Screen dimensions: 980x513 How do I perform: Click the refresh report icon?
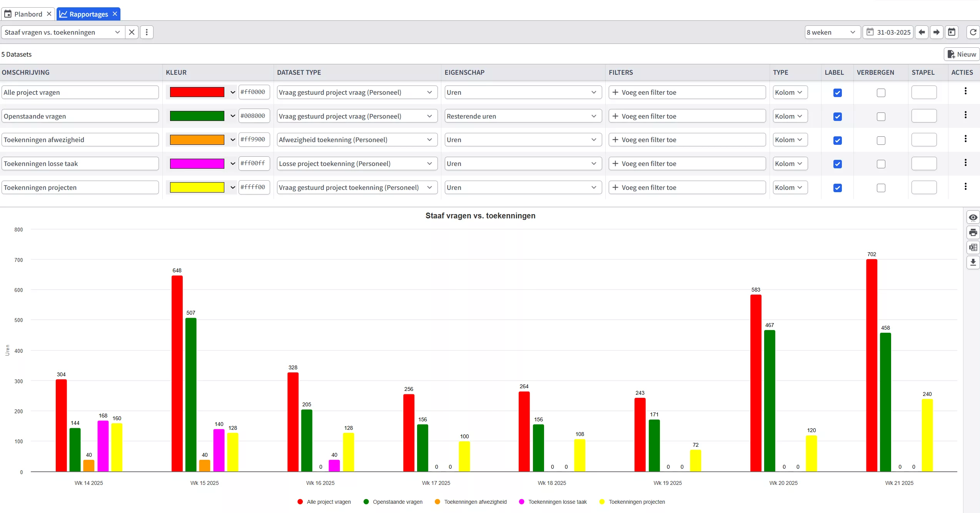pyautogui.click(x=973, y=32)
